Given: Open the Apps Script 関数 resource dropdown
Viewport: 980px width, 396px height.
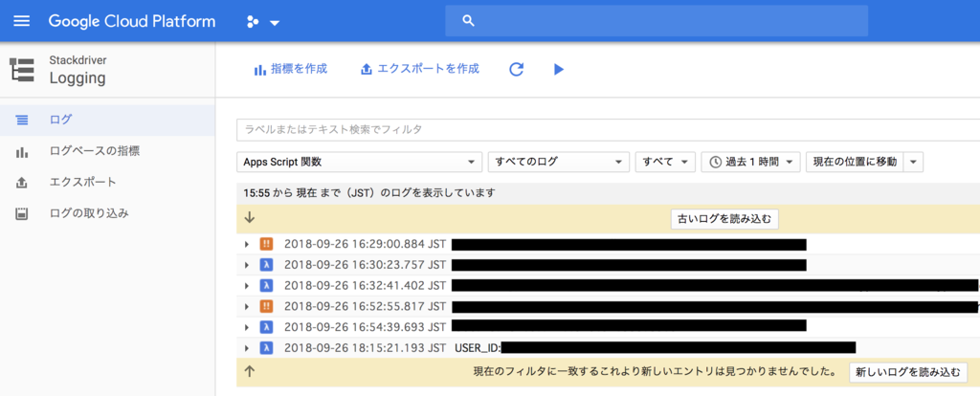Looking at the screenshot, I should (x=360, y=162).
